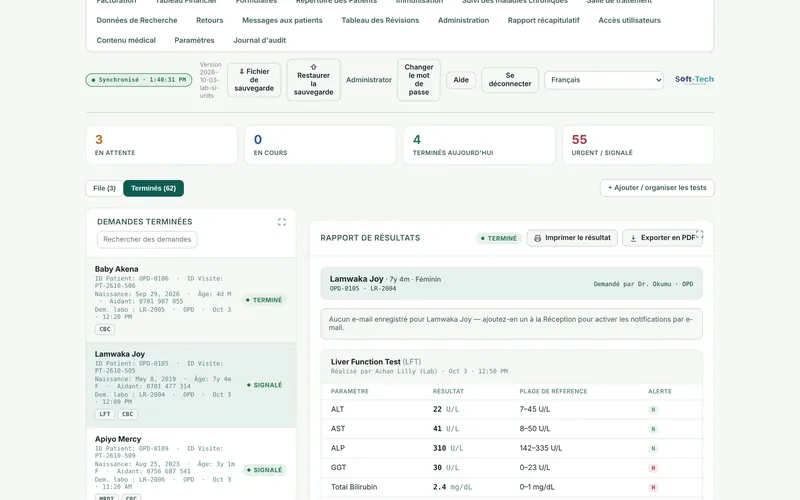
Task: Open Rapport récapitulatif
Action: pyautogui.click(x=543, y=20)
